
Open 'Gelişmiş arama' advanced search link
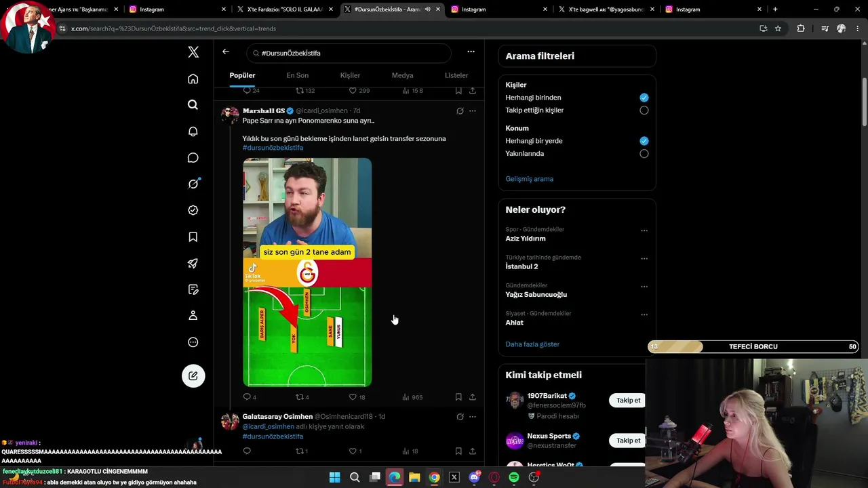pyautogui.click(x=530, y=179)
